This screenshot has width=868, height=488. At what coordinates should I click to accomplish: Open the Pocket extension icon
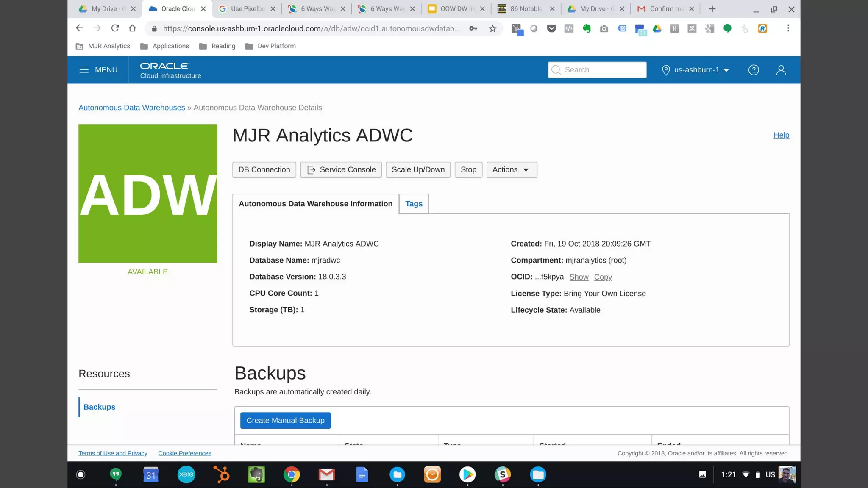pos(551,28)
